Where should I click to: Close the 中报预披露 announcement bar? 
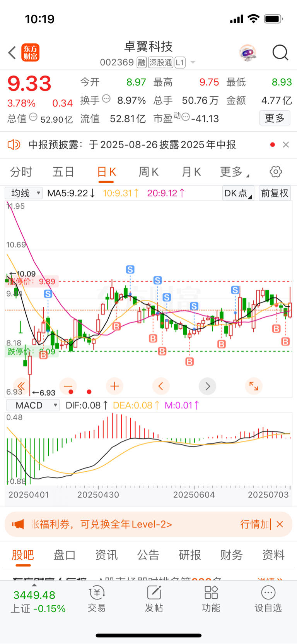pyautogui.click(x=286, y=144)
